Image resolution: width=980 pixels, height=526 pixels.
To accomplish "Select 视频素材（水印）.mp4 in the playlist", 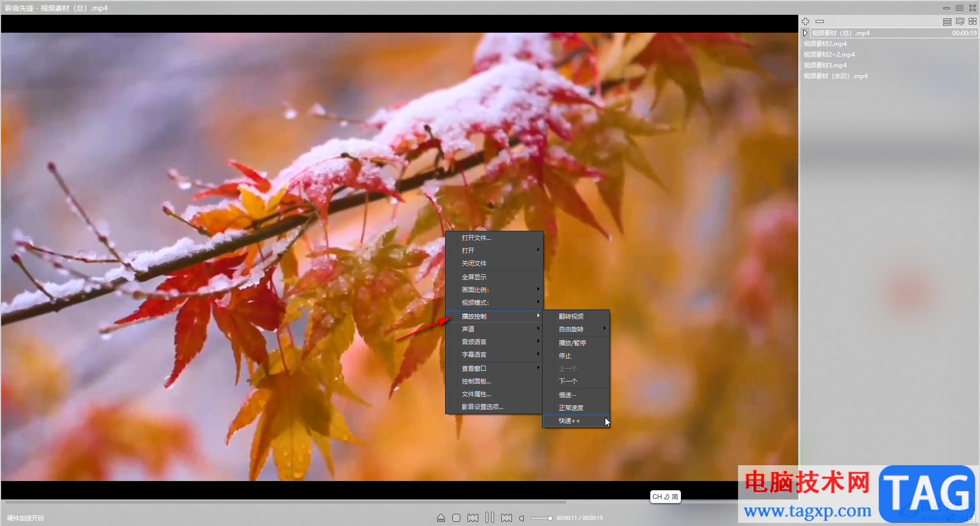I will (x=890, y=76).
